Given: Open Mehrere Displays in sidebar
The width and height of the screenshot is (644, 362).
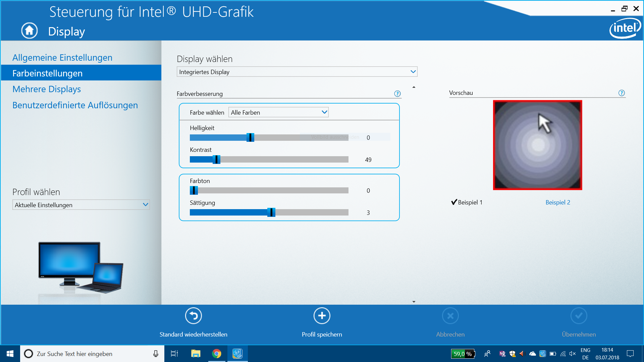Looking at the screenshot, I should [x=47, y=89].
